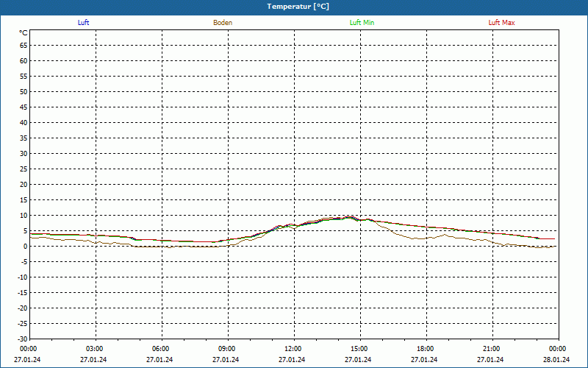Click the brown Boden legend label
Image resolution: width=588 pixels, height=368 pixels.
223,23
